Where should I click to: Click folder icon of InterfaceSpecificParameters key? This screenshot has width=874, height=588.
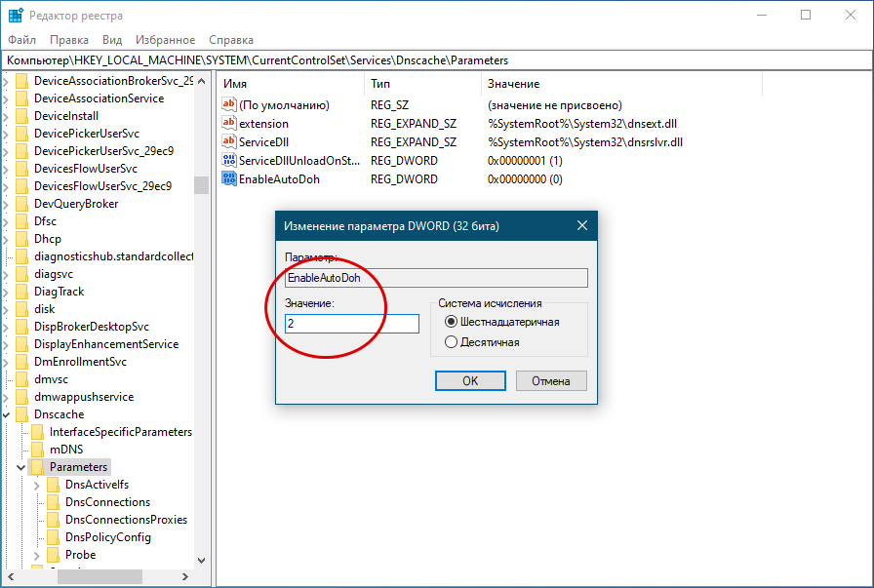(x=38, y=432)
